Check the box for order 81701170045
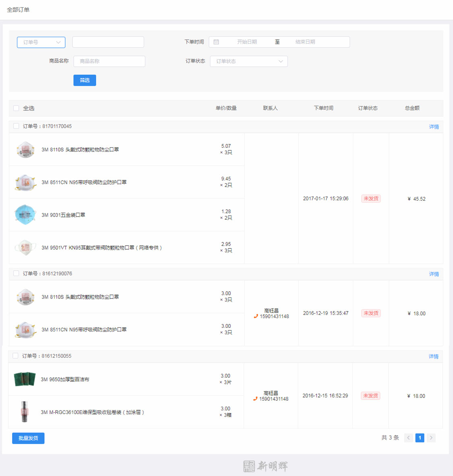The height and width of the screenshot is (476, 453). (x=16, y=126)
